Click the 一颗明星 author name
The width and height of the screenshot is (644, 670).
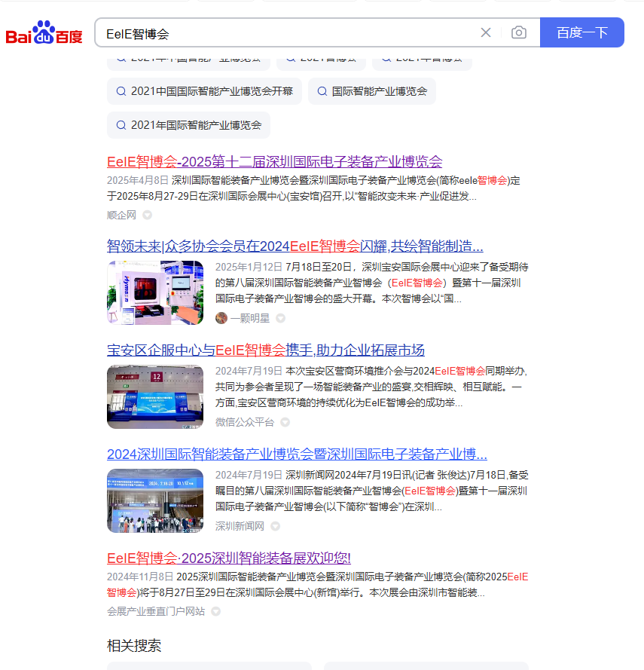pos(250,318)
